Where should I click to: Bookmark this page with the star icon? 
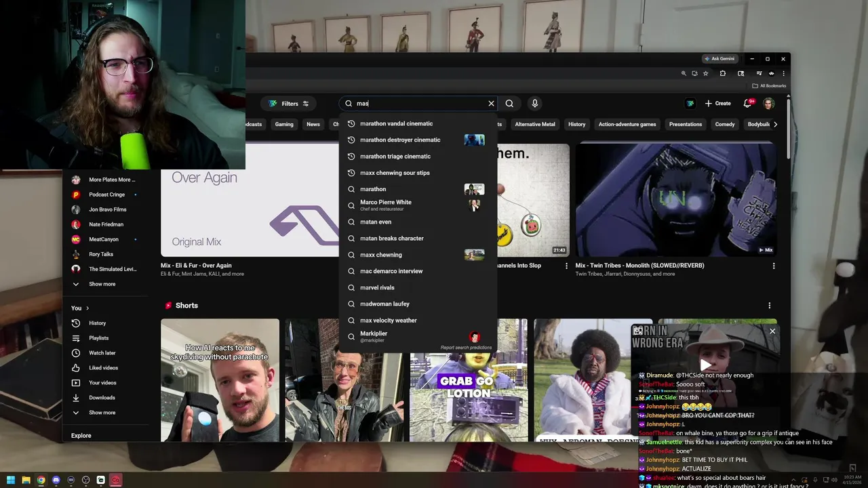point(705,73)
